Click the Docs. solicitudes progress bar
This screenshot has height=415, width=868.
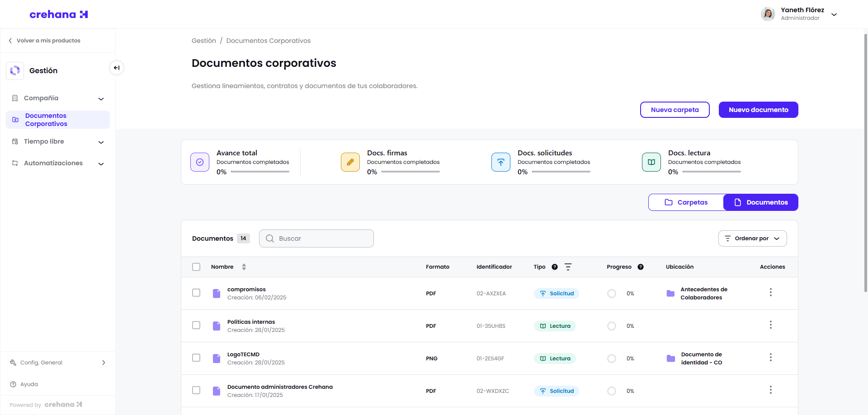click(x=561, y=172)
